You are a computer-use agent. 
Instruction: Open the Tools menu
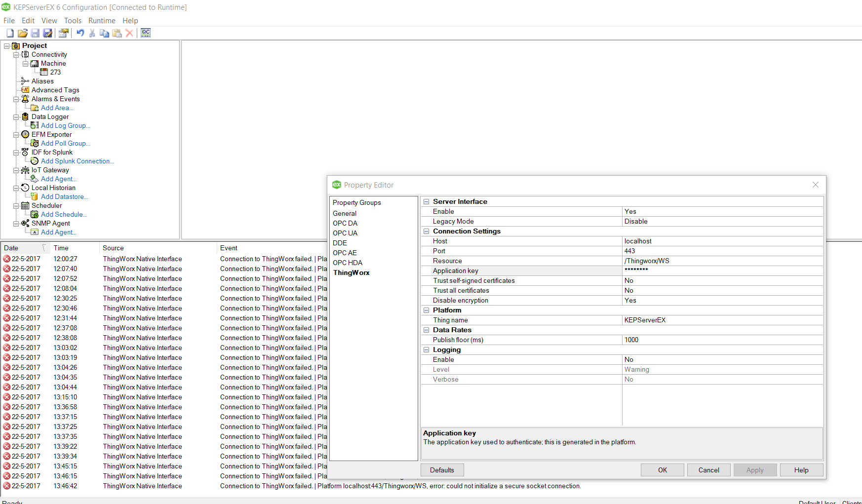point(73,21)
